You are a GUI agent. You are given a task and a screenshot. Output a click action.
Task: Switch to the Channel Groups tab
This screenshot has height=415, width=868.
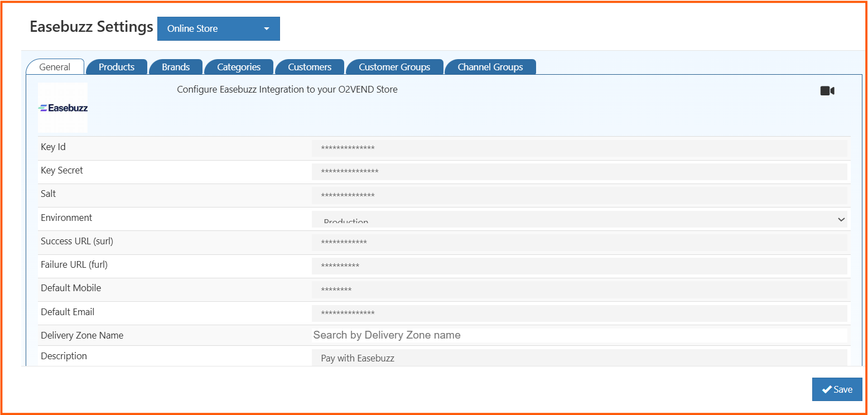pyautogui.click(x=490, y=66)
